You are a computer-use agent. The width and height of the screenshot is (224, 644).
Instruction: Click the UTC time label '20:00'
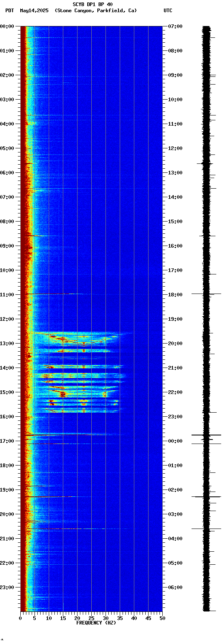coord(175,344)
